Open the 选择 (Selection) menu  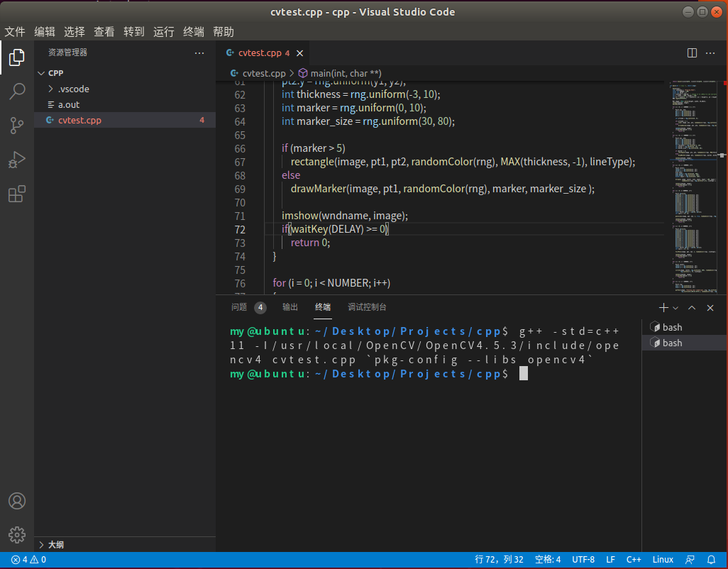[x=75, y=31]
